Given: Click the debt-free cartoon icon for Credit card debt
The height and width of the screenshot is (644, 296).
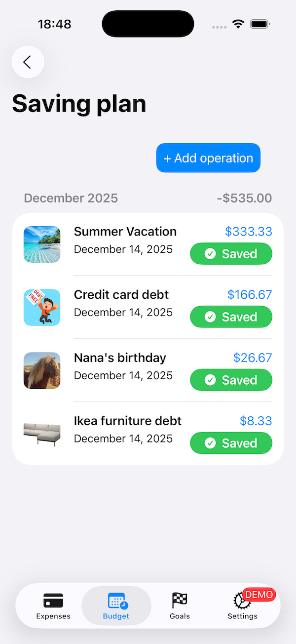Looking at the screenshot, I should point(42,307).
